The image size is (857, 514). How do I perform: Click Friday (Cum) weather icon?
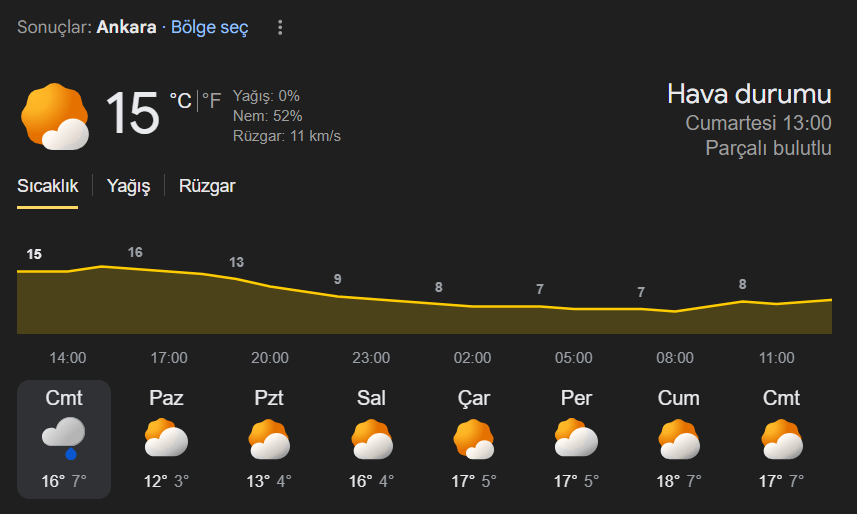[x=679, y=438]
